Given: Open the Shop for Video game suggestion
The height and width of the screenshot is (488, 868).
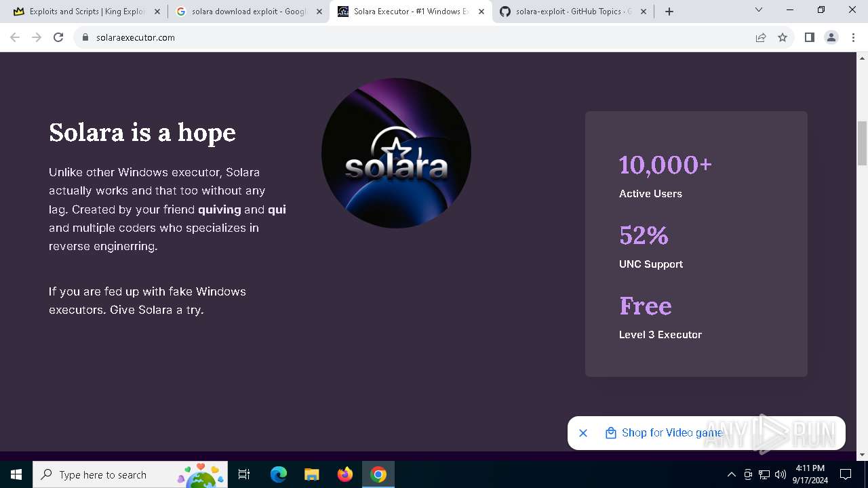Looking at the screenshot, I should point(664,432).
